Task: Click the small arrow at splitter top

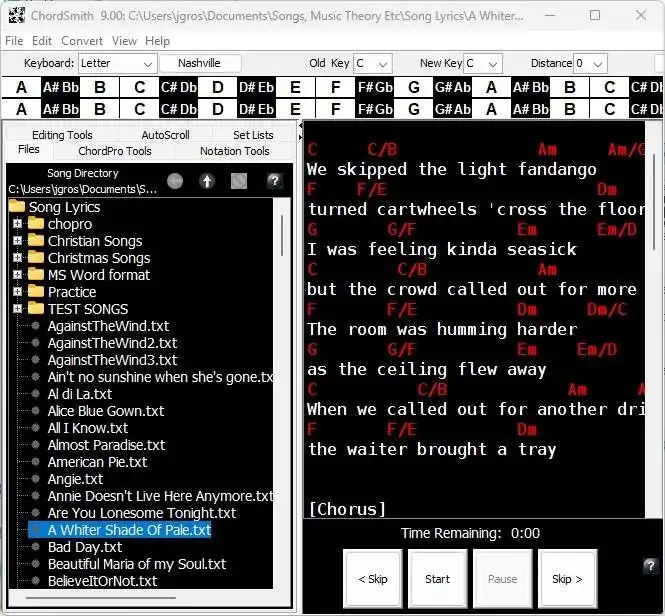Action: click(300, 126)
